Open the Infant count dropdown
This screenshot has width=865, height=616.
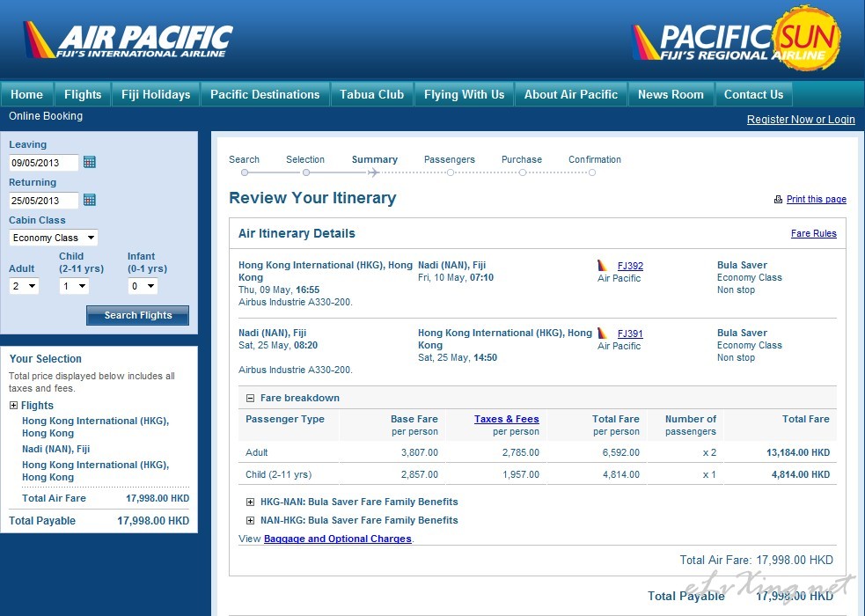(x=143, y=286)
